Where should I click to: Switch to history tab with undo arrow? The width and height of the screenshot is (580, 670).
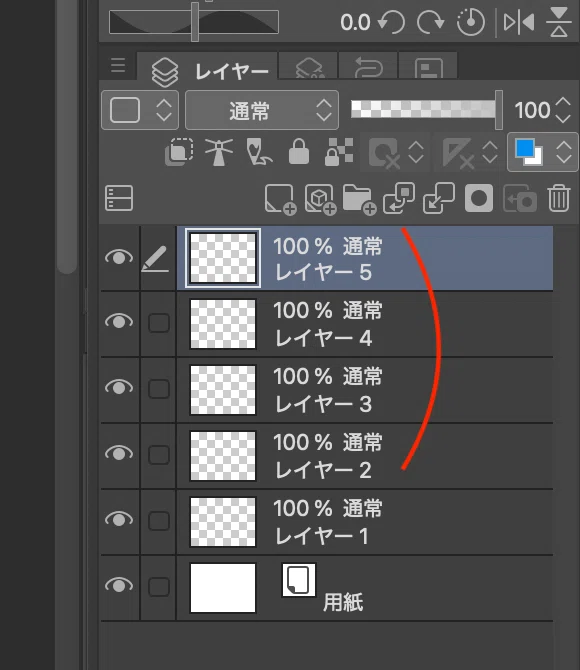(368, 67)
